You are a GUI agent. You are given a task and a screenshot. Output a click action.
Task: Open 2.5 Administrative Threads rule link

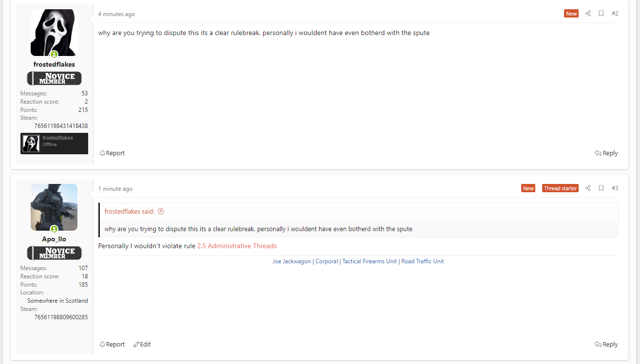[237, 246]
